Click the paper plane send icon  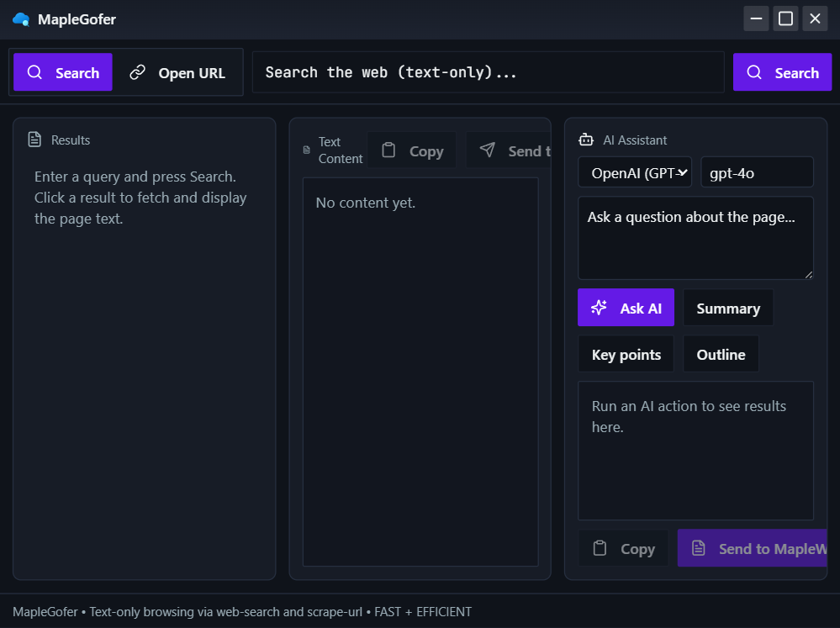pos(488,150)
